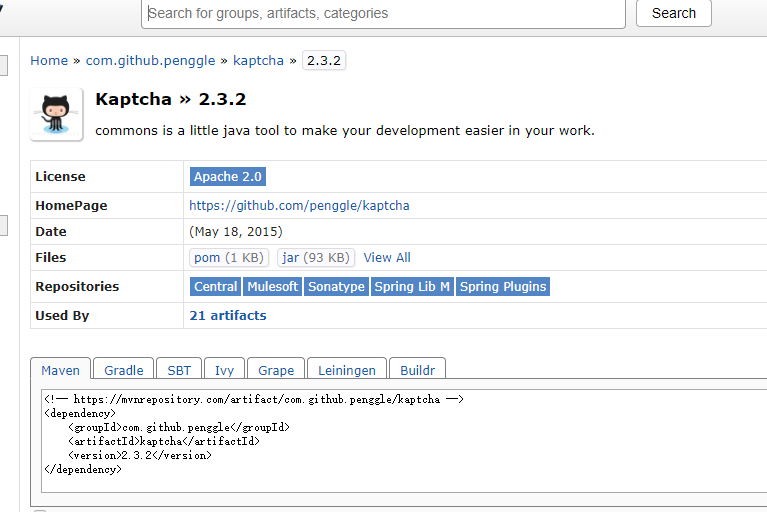767x512 pixels.
Task: Download the jar (93 KB) file
Action: tap(316, 257)
